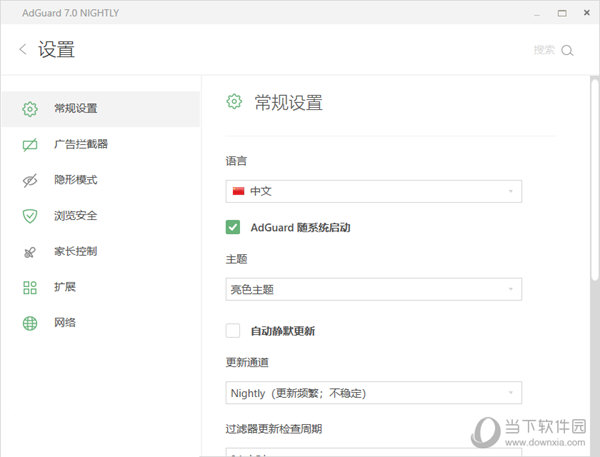Viewport: 600px width, 457px height.
Task: Go to the 浏览安全 section
Action: (x=101, y=215)
